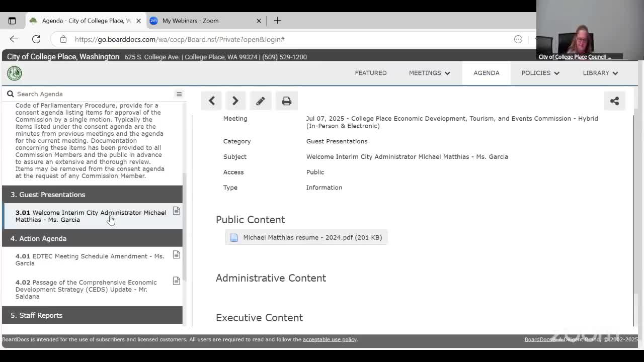Switch to Agenda - City of College Place tab

tap(85, 21)
